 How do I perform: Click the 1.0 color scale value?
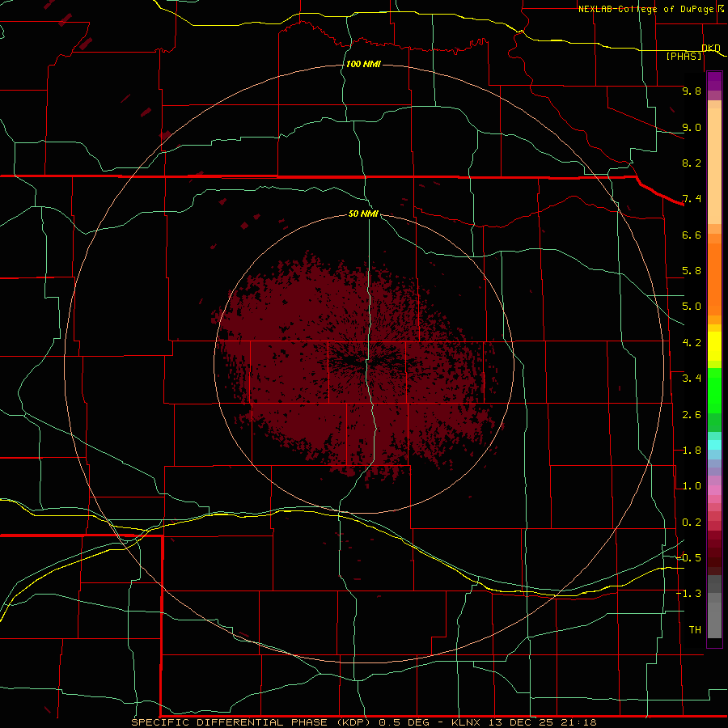692,486
